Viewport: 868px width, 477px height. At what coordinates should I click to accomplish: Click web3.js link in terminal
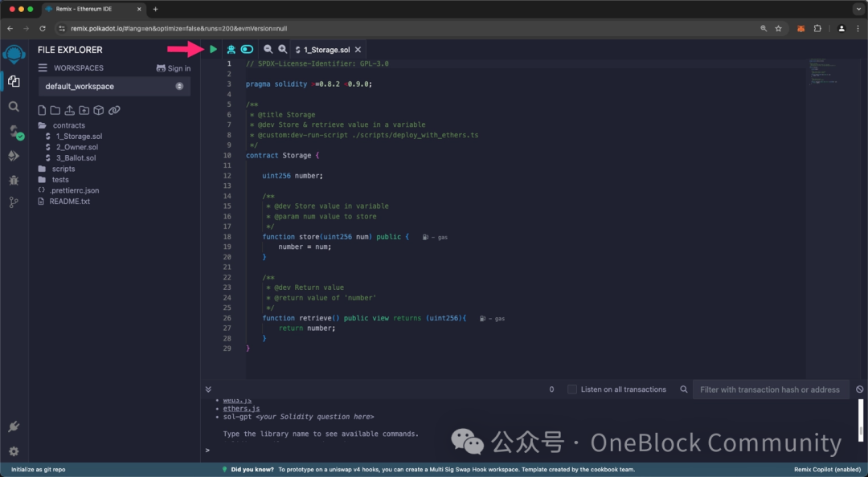pos(237,401)
